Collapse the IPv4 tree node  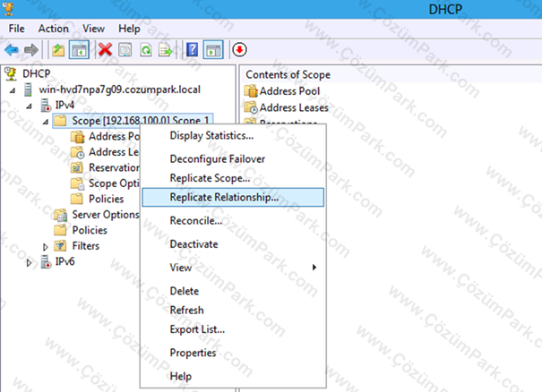click(x=29, y=106)
